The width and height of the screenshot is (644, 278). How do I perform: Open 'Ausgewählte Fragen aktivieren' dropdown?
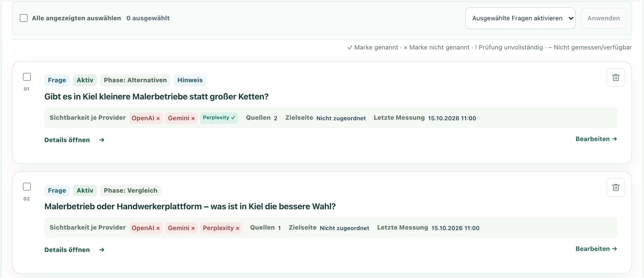(x=520, y=18)
